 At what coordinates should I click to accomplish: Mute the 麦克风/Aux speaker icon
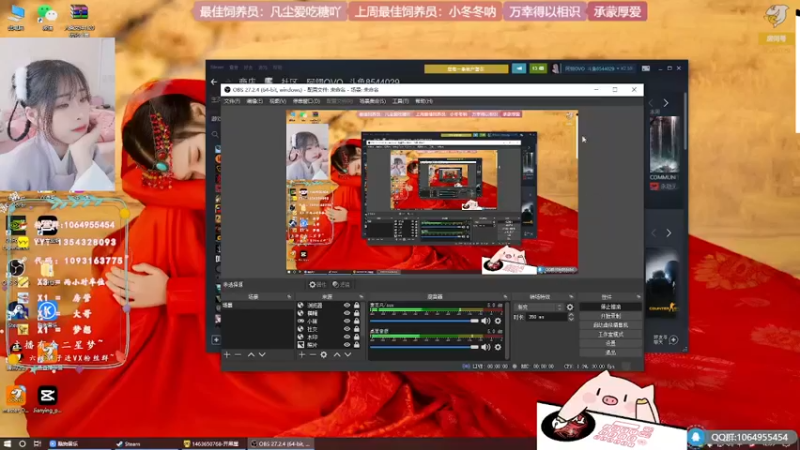485,321
